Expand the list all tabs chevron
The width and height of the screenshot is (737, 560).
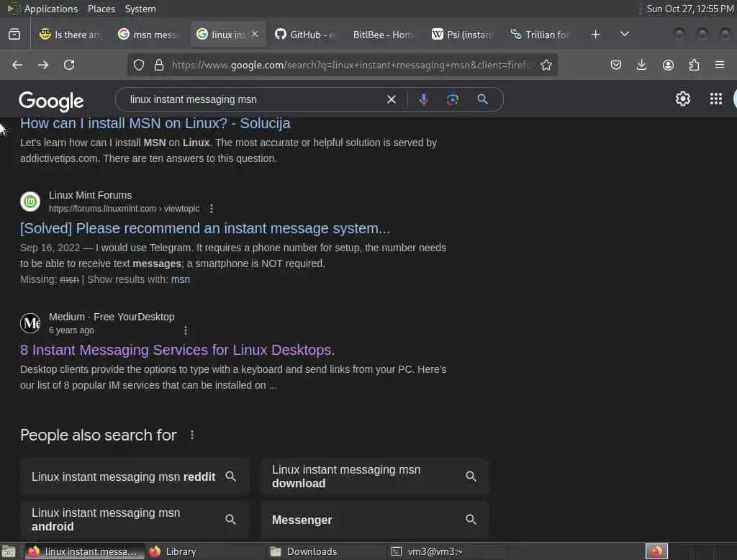[625, 34]
